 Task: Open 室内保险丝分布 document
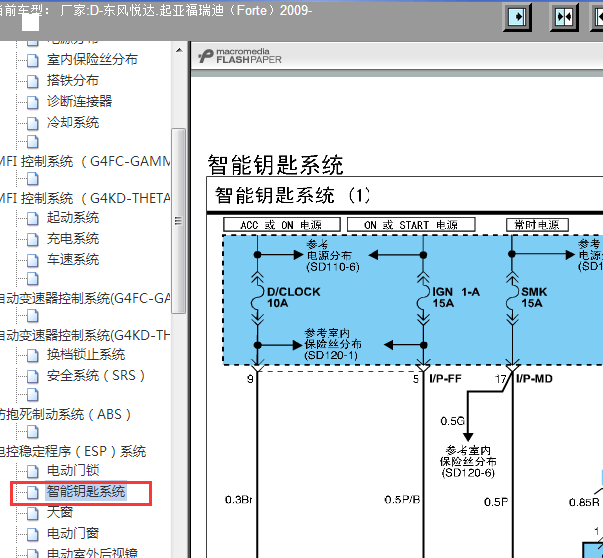coord(92,60)
